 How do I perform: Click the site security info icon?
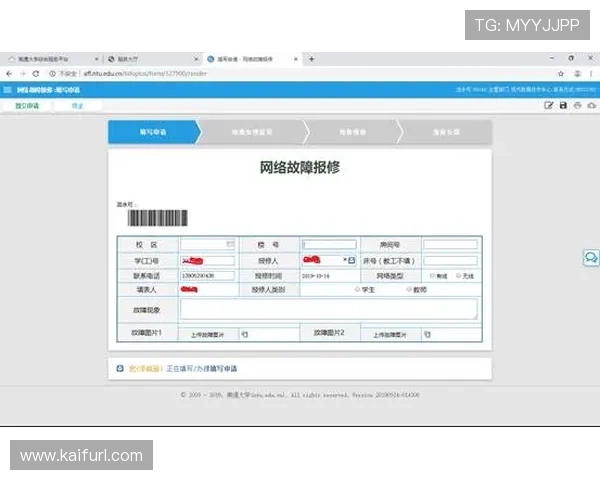52,73
